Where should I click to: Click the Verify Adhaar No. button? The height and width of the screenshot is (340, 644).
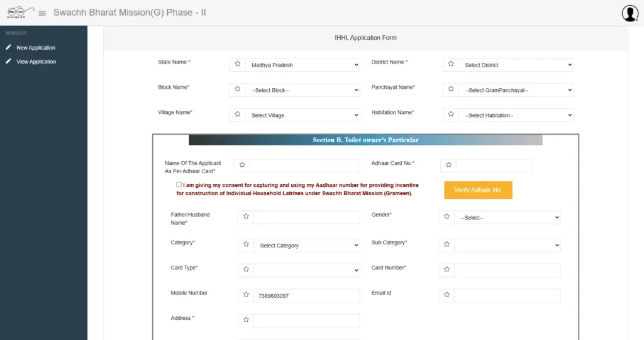point(478,190)
